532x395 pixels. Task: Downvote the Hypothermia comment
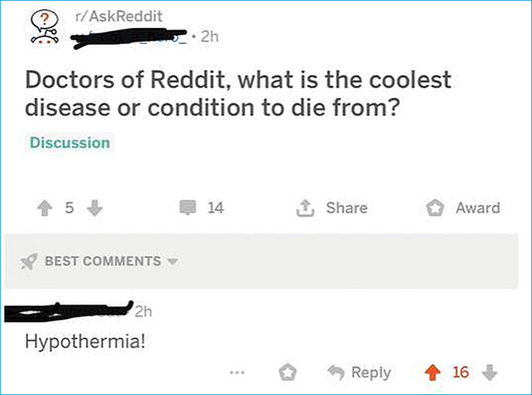pos(489,372)
